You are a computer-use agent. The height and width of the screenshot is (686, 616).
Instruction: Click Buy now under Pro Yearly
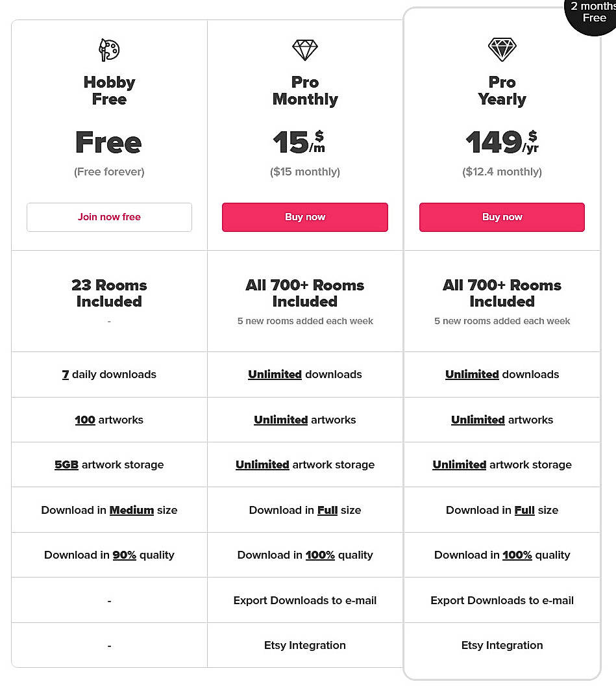point(502,217)
